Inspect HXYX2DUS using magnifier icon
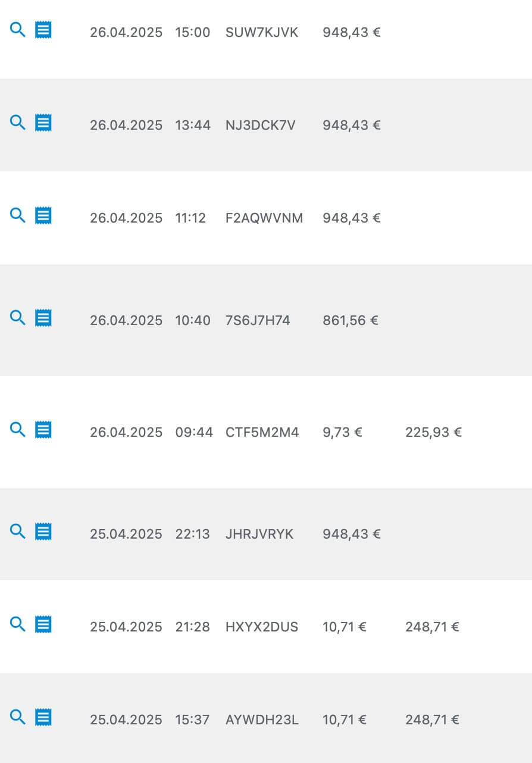Image resolution: width=532 pixels, height=763 pixels. [x=18, y=624]
